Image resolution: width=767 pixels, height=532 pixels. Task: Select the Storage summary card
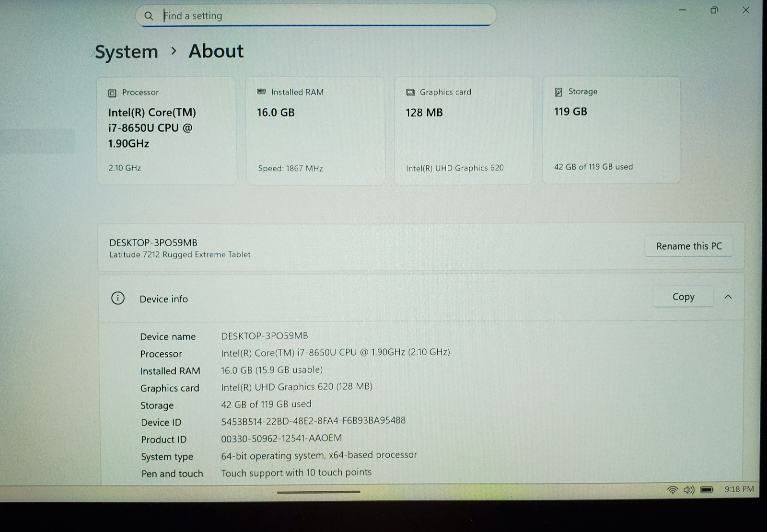coord(611,129)
